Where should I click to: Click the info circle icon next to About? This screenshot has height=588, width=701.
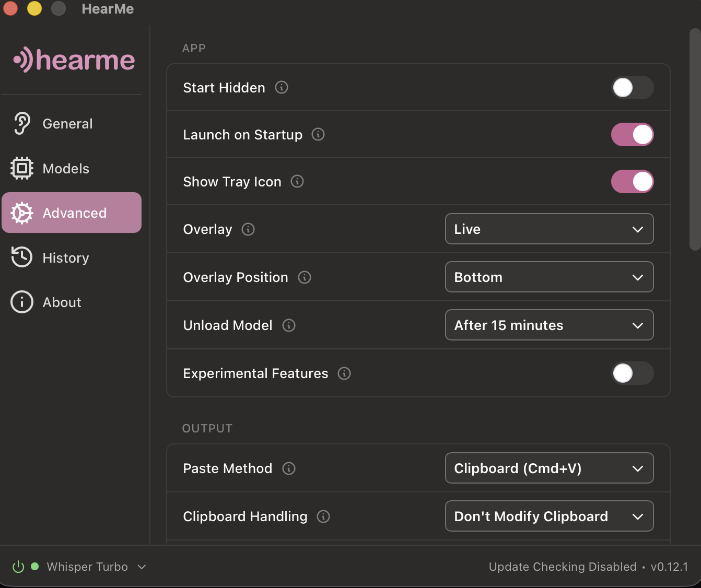click(22, 302)
